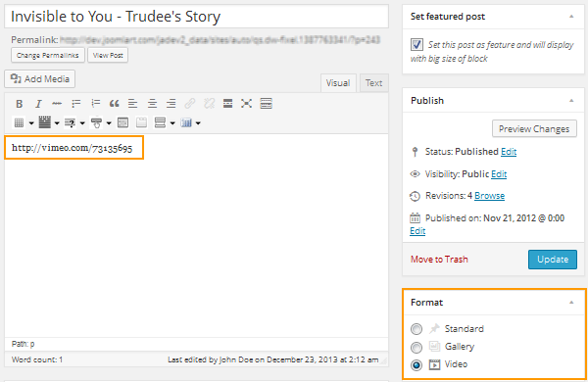Select the Gallery post format

click(416, 347)
